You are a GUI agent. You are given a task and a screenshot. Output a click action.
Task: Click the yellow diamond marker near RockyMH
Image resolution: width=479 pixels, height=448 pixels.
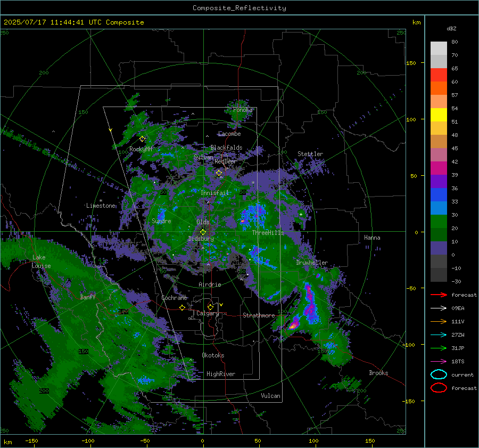(142, 139)
